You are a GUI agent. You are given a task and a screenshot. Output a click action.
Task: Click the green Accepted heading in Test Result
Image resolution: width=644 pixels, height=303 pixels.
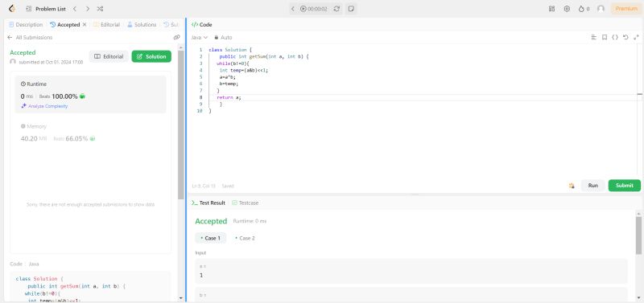211,221
